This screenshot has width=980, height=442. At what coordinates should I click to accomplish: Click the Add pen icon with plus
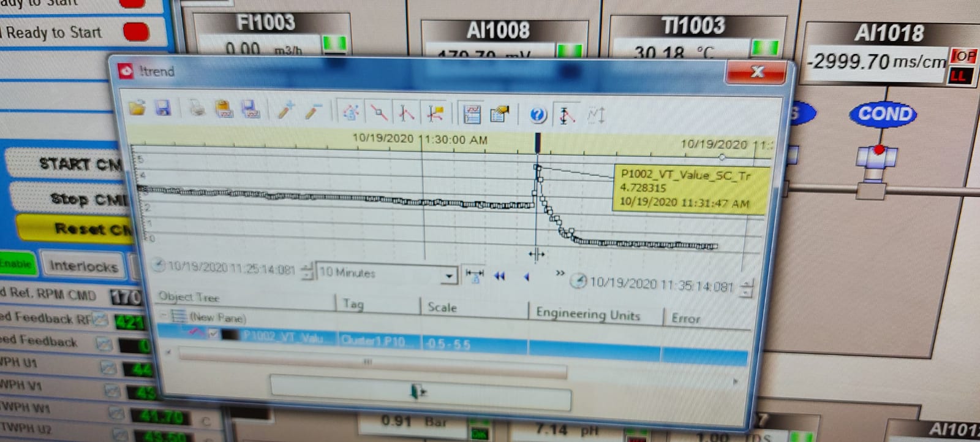285,110
